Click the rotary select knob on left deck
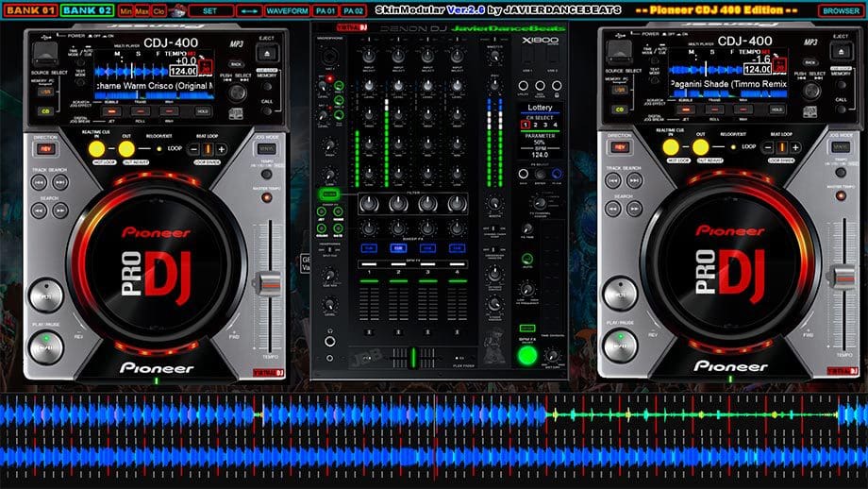Viewport: 868px width, 489px height. tap(237, 93)
